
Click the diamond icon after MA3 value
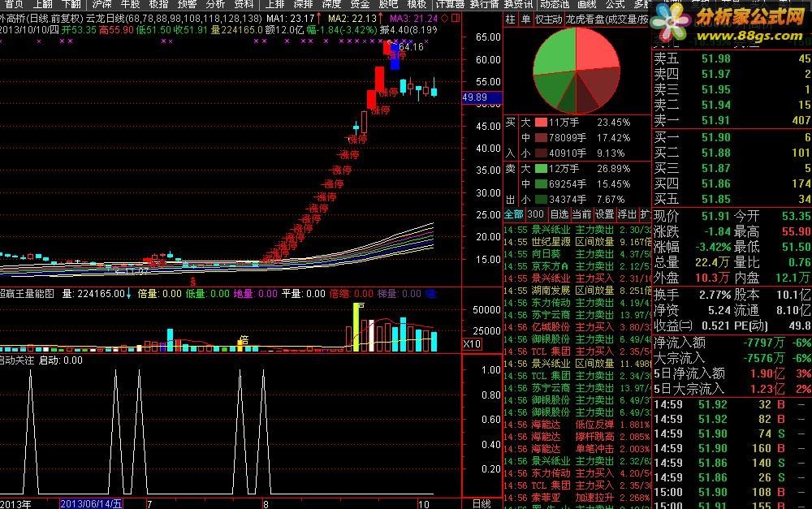444,18
